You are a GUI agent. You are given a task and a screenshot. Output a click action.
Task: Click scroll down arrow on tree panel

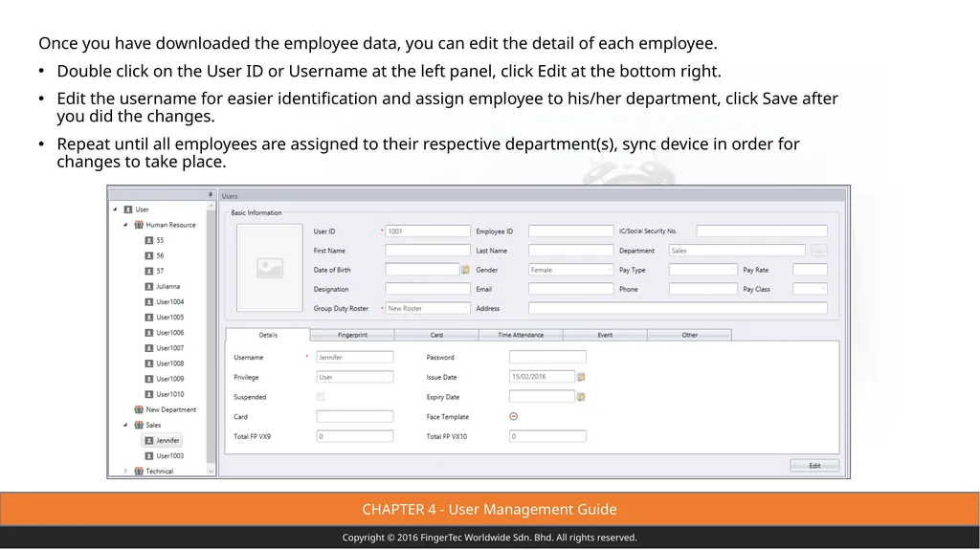coord(211,472)
